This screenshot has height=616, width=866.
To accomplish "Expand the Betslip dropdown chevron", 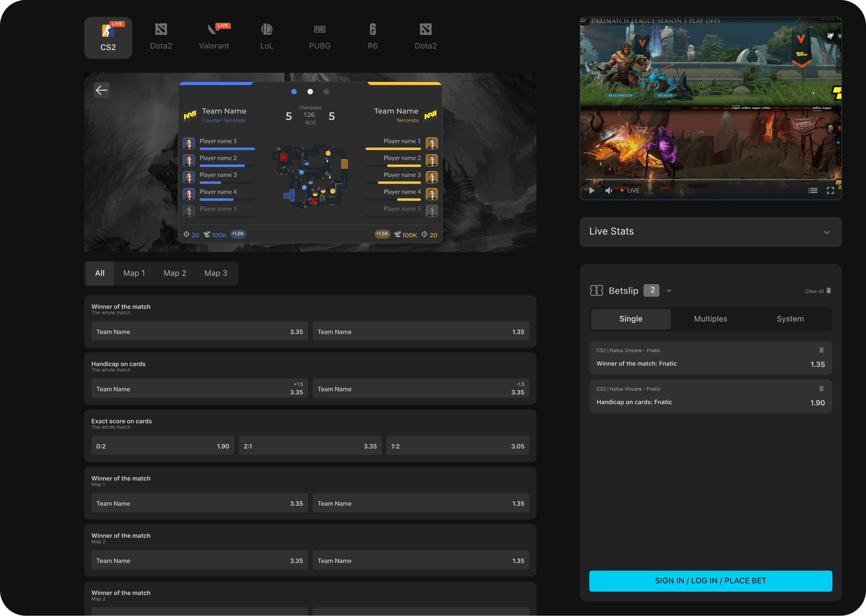I will pos(669,291).
